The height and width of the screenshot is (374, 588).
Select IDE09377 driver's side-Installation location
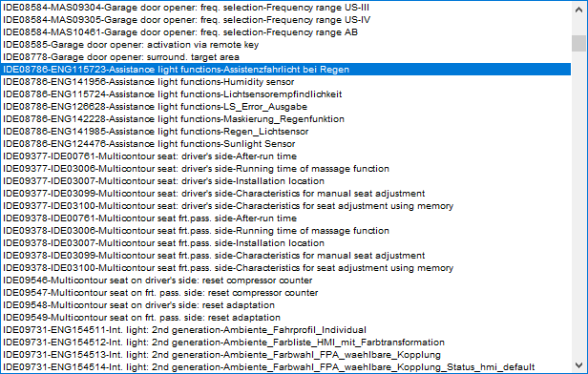(285, 180)
